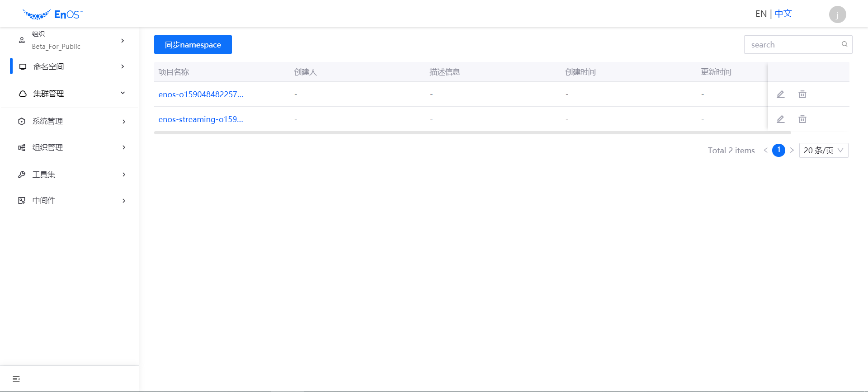Click the 同步namespace button
Image resolution: width=868 pixels, height=392 pixels.
click(x=193, y=44)
